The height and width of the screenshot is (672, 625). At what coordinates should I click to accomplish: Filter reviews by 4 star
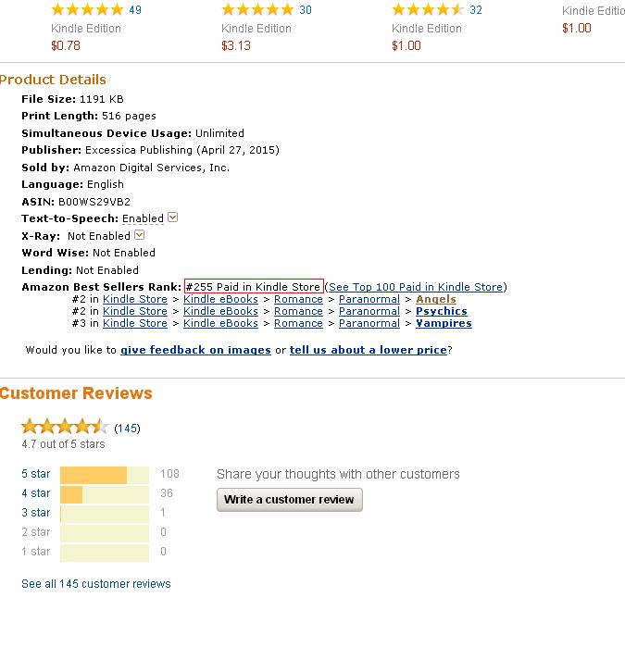tap(36, 493)
